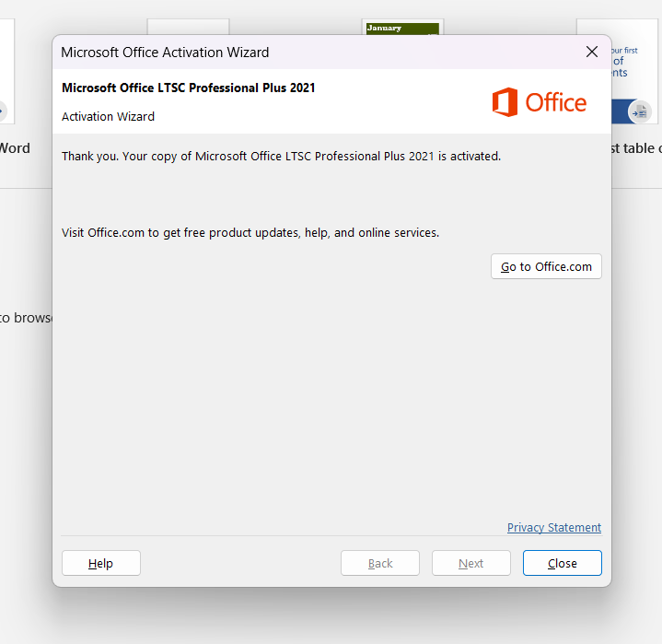Click the 'Visit Office.com to get free product updates' text
The height and width of the screenshot is (644, 662).
(250, 233)
